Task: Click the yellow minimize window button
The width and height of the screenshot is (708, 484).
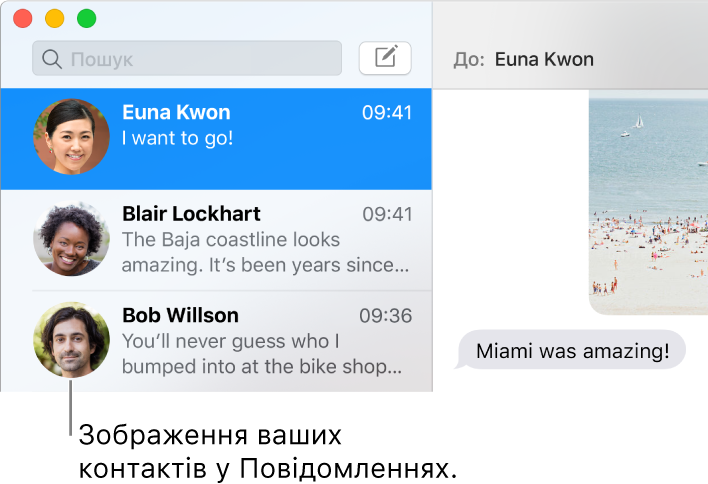Action: tap(55, 18)
